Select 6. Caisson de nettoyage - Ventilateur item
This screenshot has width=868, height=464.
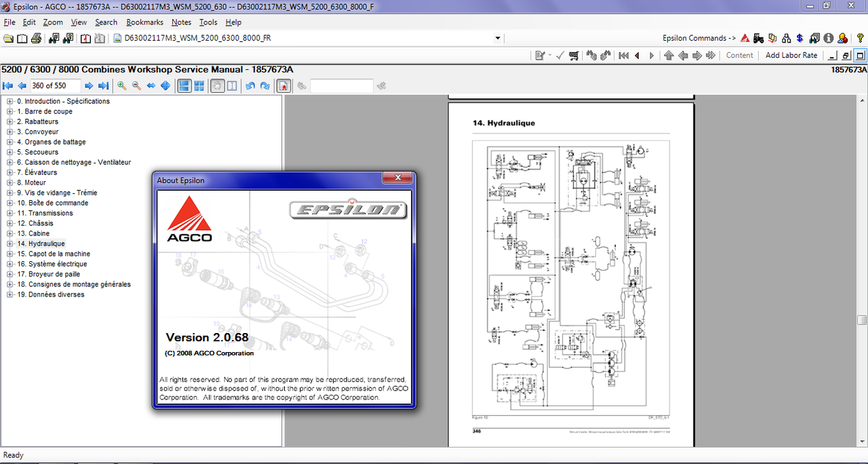[74, 162]
